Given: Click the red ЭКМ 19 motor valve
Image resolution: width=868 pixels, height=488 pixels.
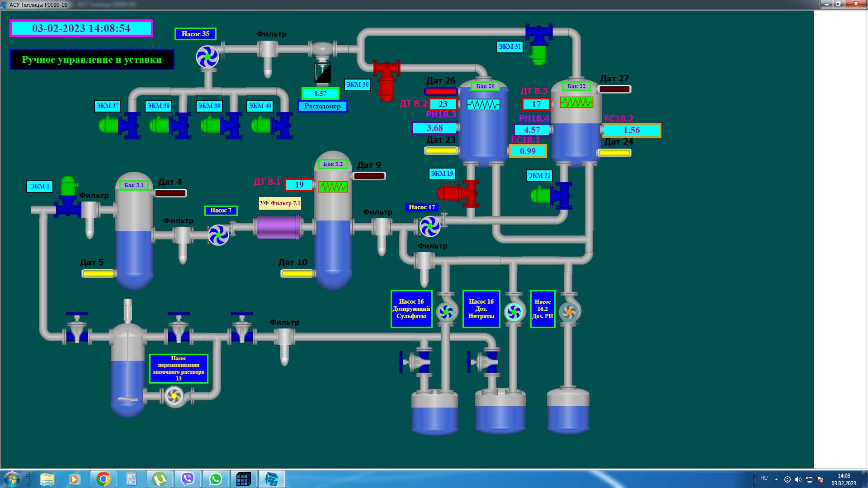Looking at the screenshot, I should (x=459, y=193).
